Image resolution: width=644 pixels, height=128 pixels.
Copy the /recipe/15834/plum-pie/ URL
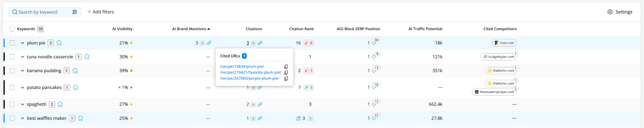pyautogui.click(x=286, y=67)
